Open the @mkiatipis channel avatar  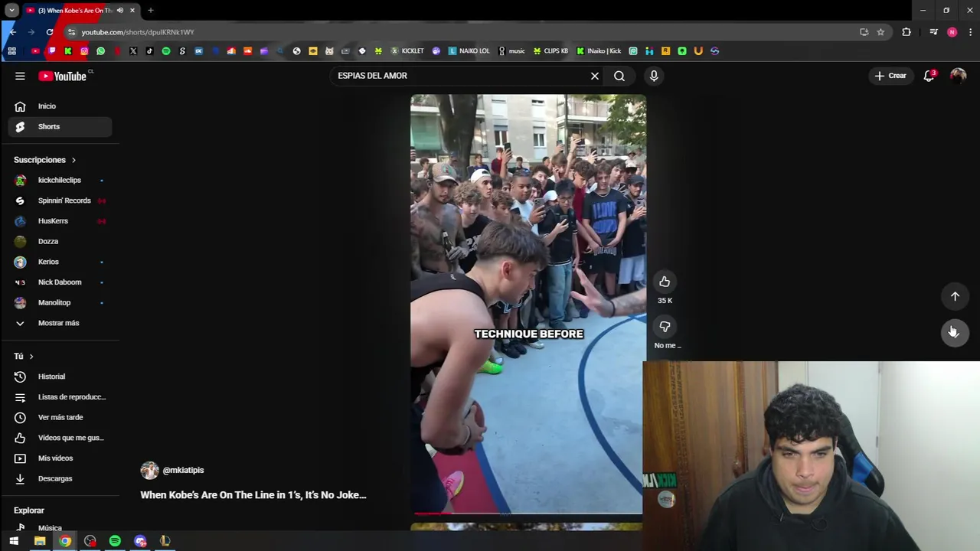point(149,470)
